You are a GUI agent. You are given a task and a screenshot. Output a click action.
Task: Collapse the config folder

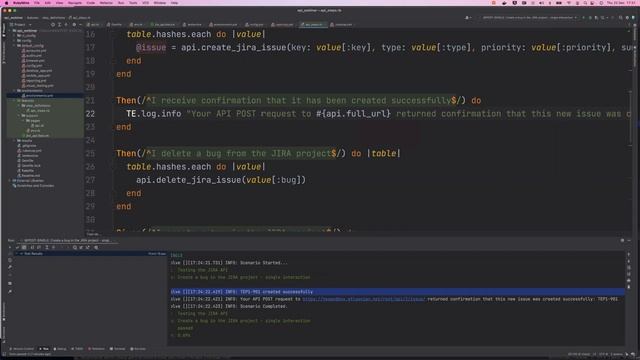click(x=15, y=41)
